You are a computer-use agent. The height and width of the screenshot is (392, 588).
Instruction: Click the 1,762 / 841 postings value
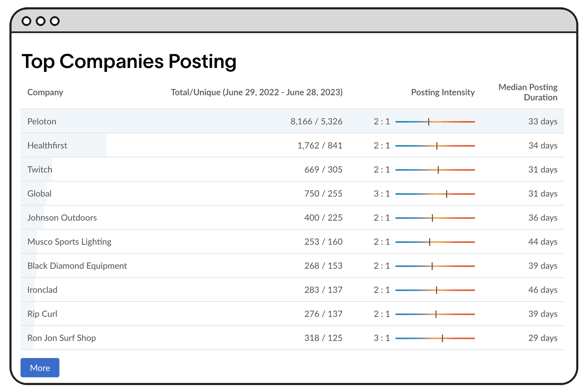pyautogui.click(x=320, y=145)
